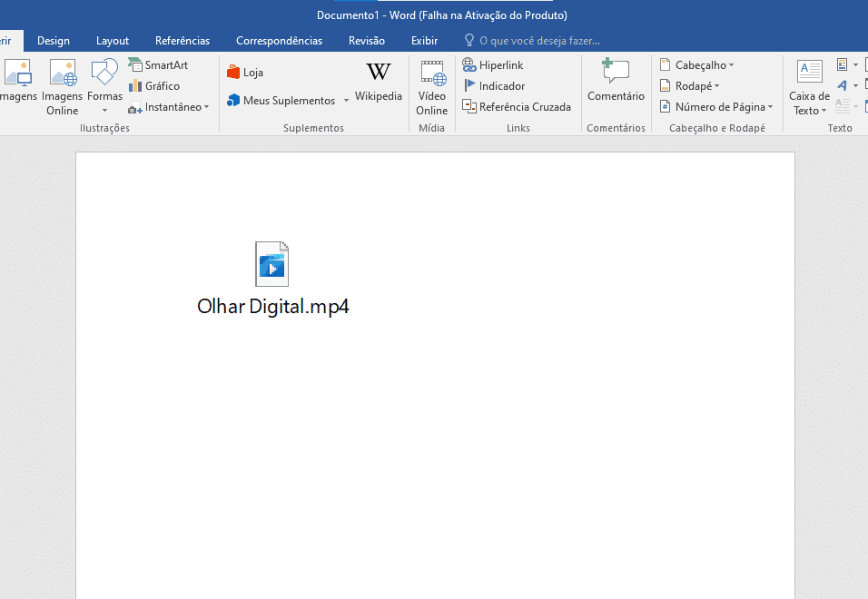Viewport: 868px width, 599px height.
Task: Open the Correspondências tab
Action: click(x=279, y=40)
